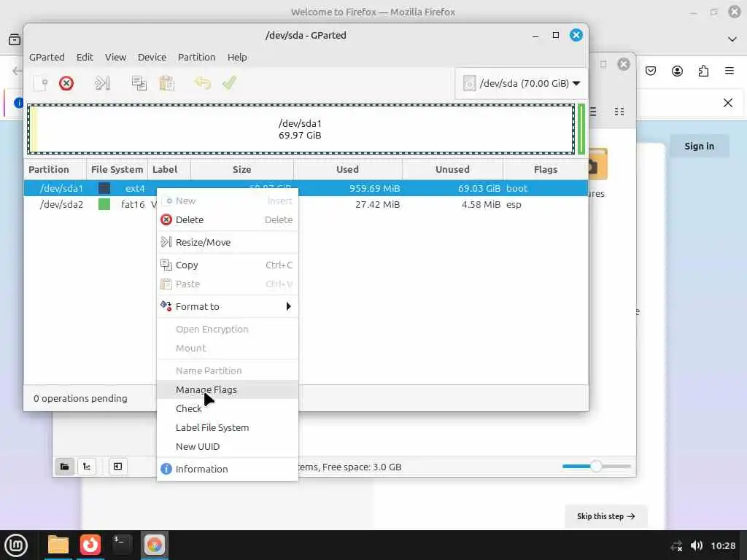The image size is (747, 560).
Task: Open the Edit menu in GParted
Action: pos(85,57)
